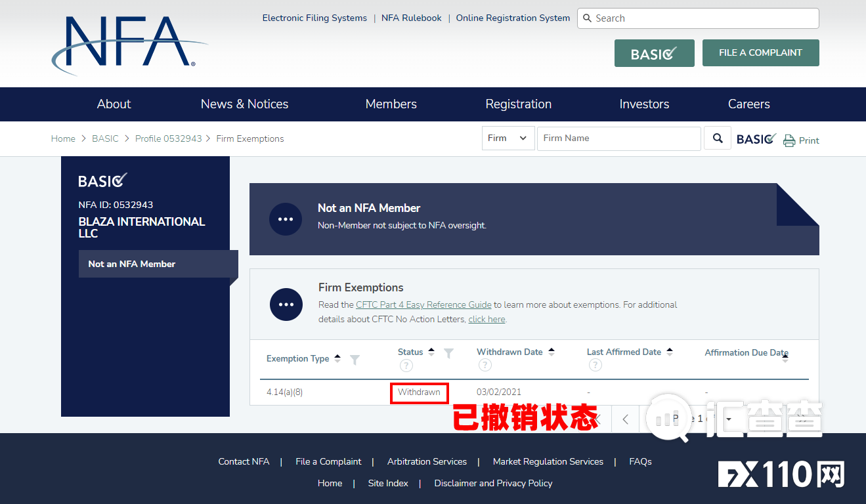Click the footer Home link
Screen dimensions: 866x504
tap(330, 483)
